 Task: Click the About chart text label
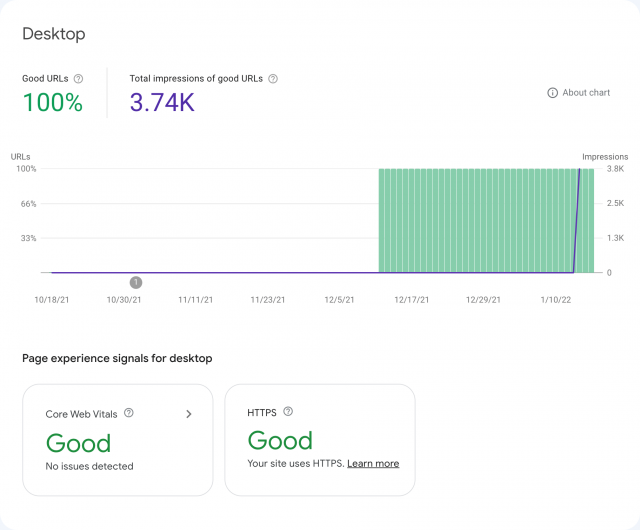coord(586,93)
